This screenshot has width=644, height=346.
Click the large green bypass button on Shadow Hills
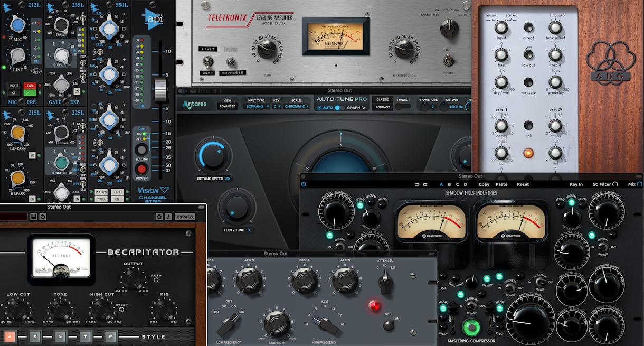[470, 328]
